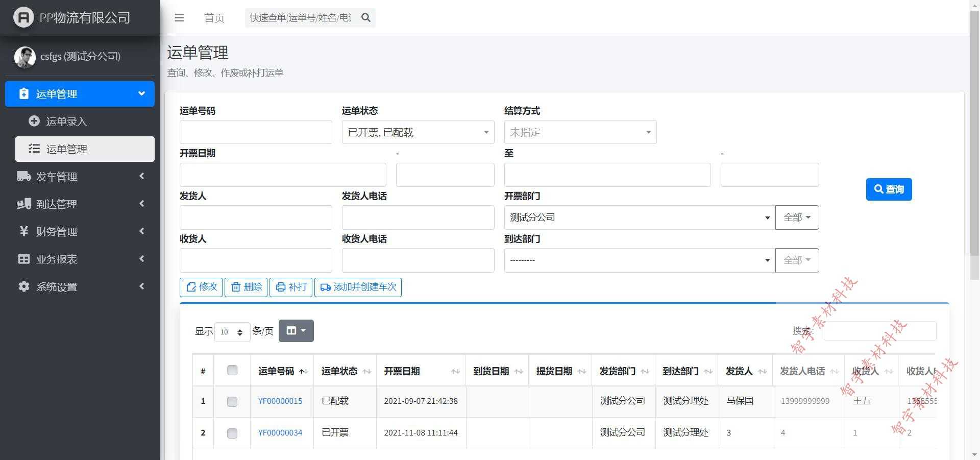Click the list icon of 运单管理 submenu
The width and height of the screenshot is (980, 460).
[x=34, y=149]
